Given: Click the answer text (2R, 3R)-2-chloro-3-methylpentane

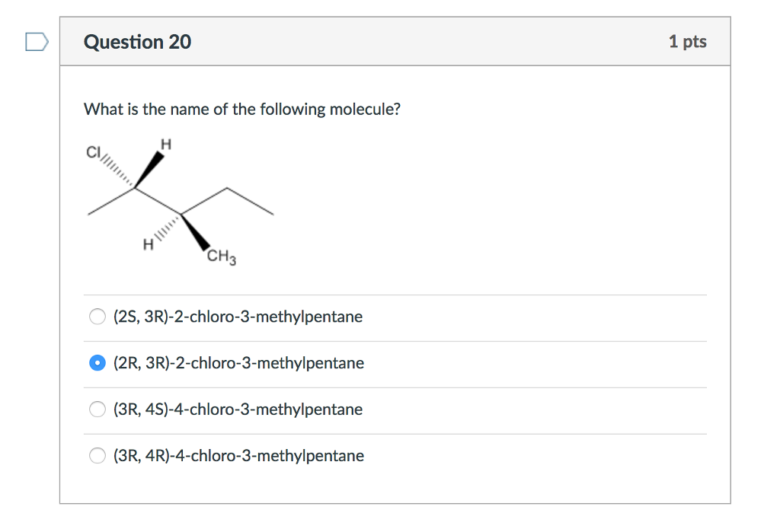Looking at the screenshot, I should point(238,363).
